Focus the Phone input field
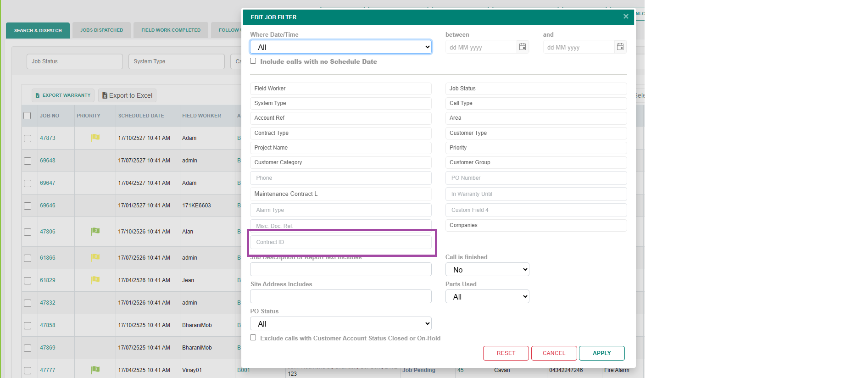The image size is (868, 378). [341, 178]
